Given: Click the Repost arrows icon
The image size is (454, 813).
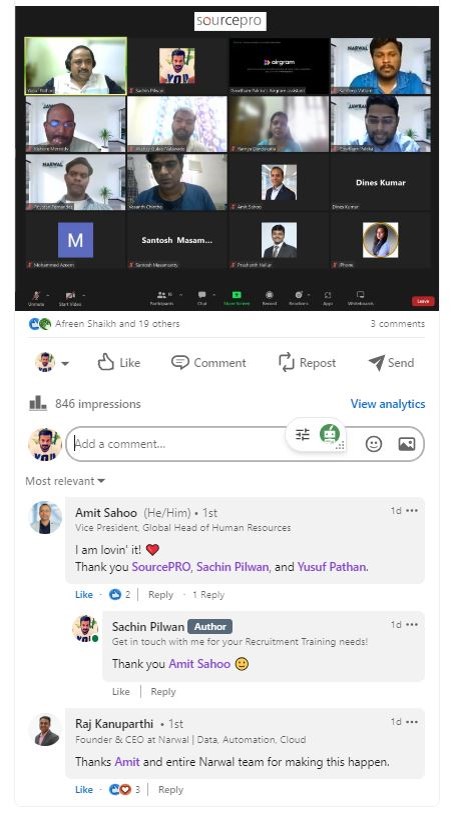Looking at the screenshot, I should [286, 362].
